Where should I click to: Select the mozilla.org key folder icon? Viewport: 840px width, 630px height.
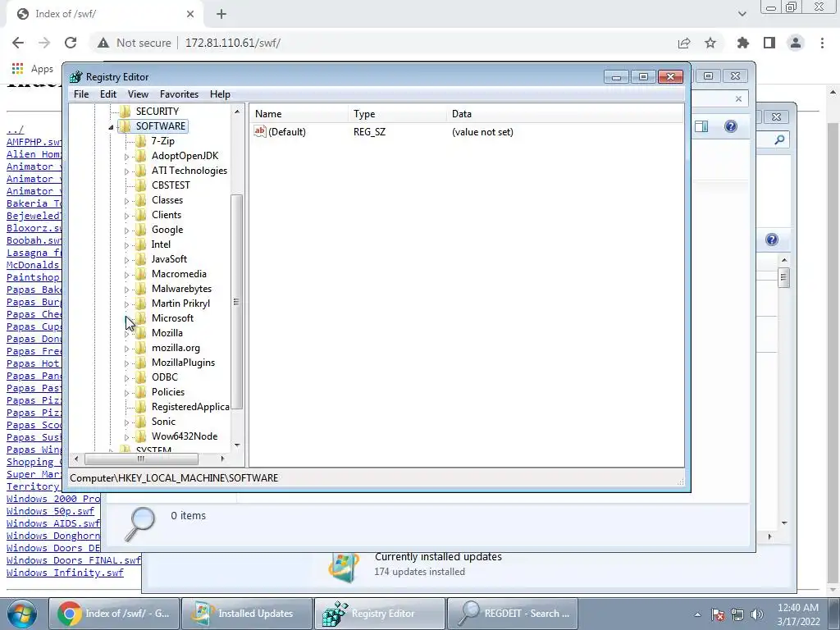tap(141, 348)
